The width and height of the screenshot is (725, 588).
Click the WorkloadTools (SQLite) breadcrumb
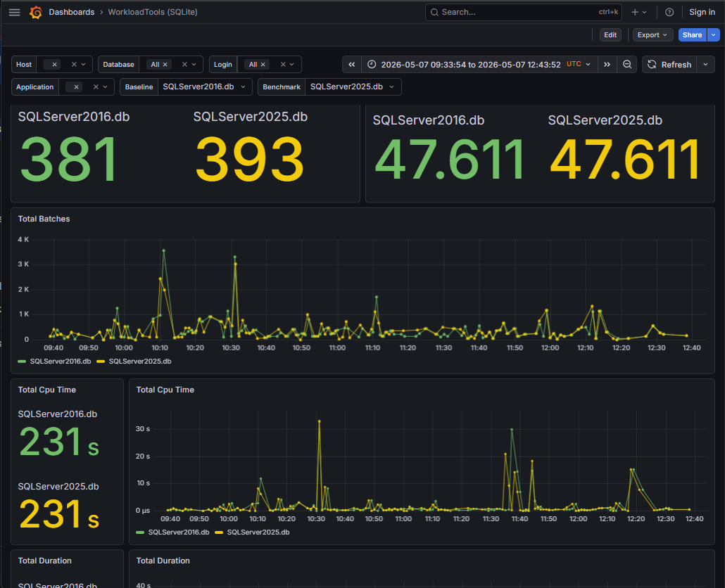pyautogui.click(x=153, y=13)
